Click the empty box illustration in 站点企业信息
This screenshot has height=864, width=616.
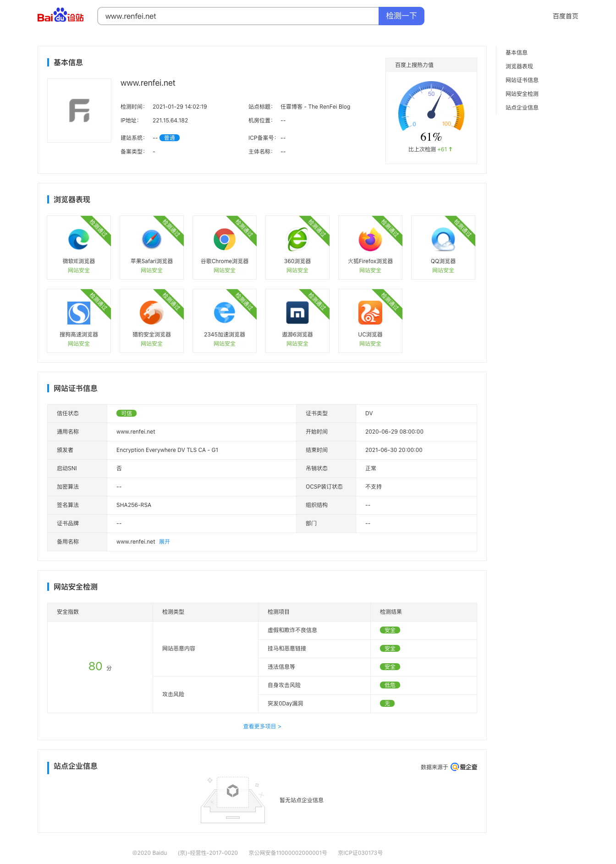pyautogui.click(x=233, y=800)
